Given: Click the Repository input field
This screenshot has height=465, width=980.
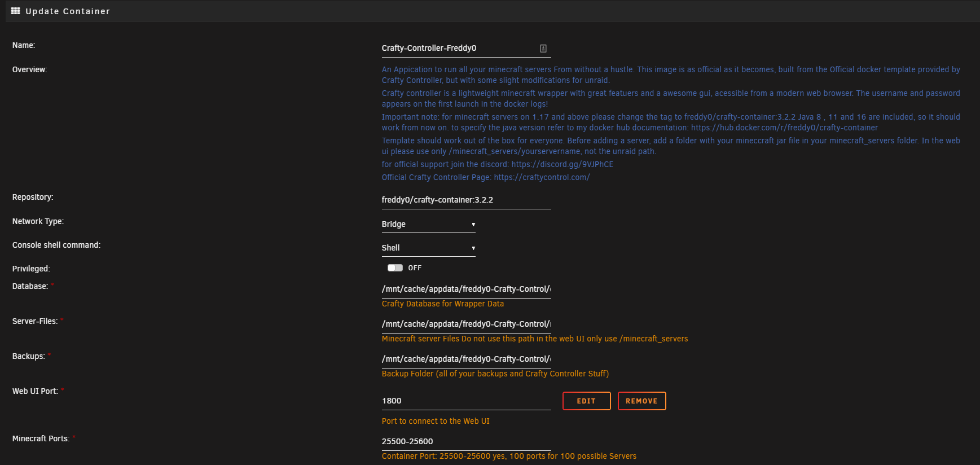Looking at the screenshot, I should [466, 200].
